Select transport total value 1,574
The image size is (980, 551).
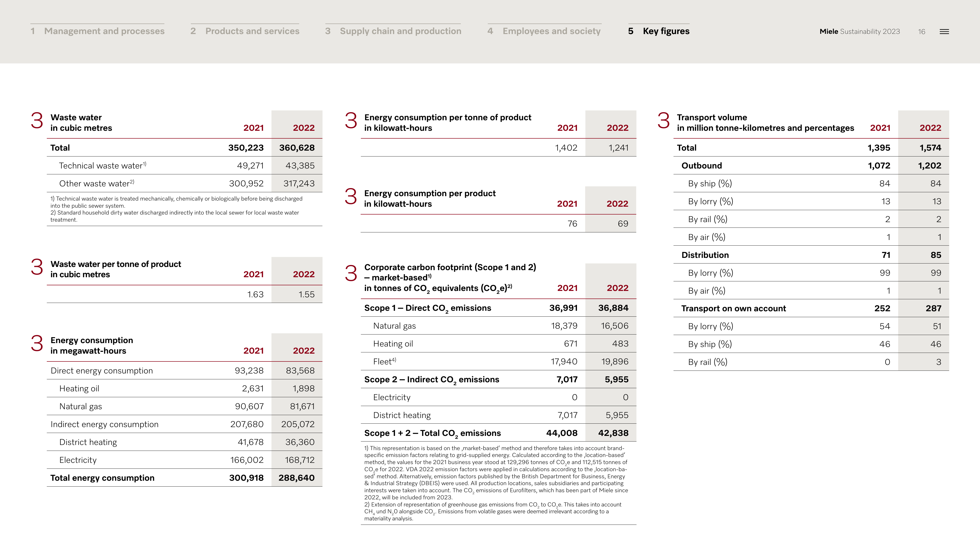931,147
